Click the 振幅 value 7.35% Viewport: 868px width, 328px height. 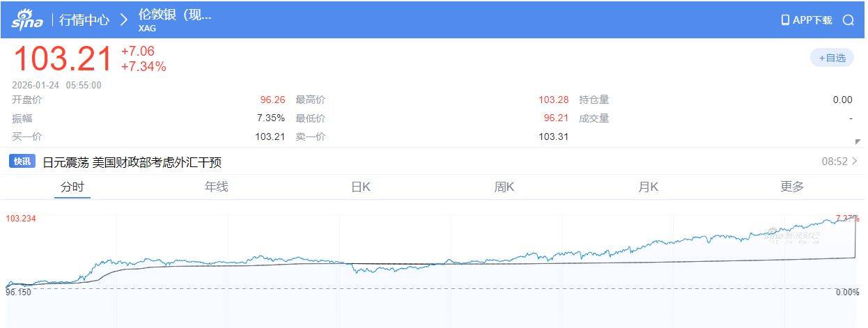271,118
